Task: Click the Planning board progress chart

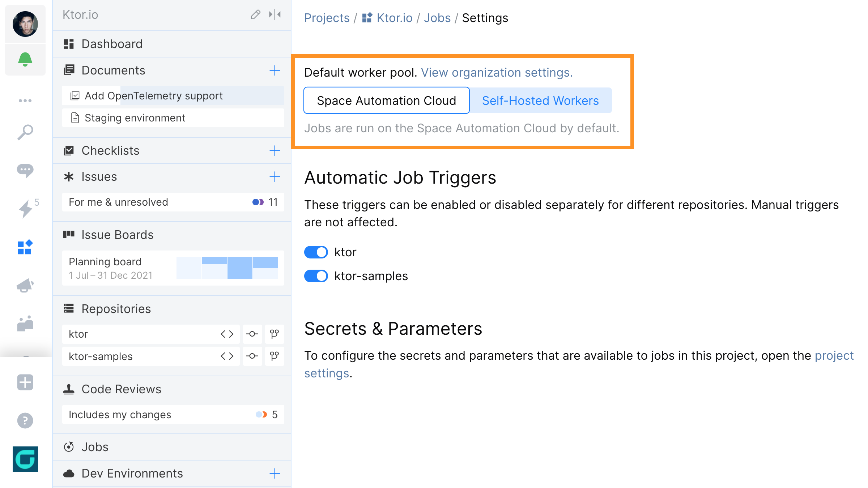Action: coord(227,268)
